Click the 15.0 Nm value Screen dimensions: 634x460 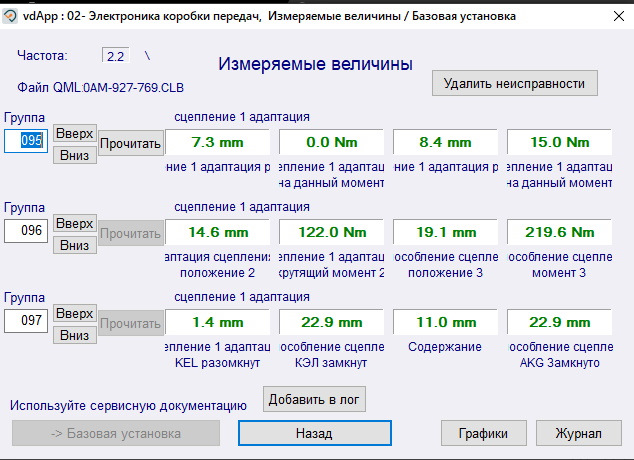click(x=560, y=142)
